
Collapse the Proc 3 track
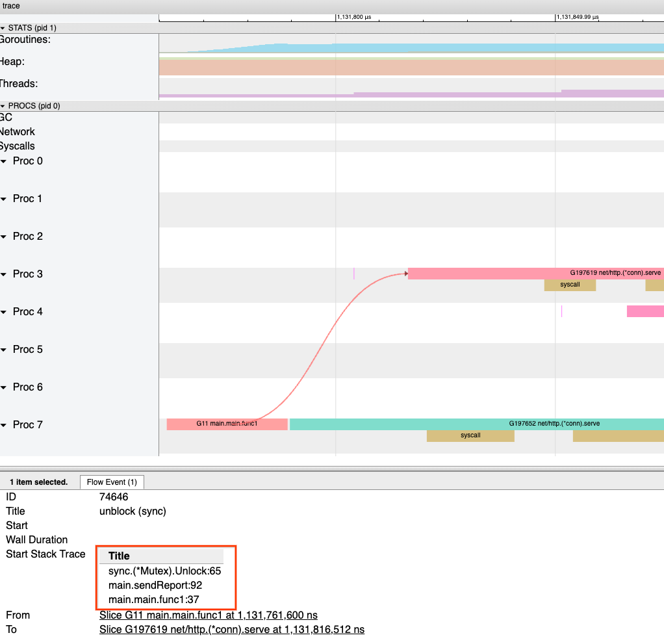click(x=5, y=274)
